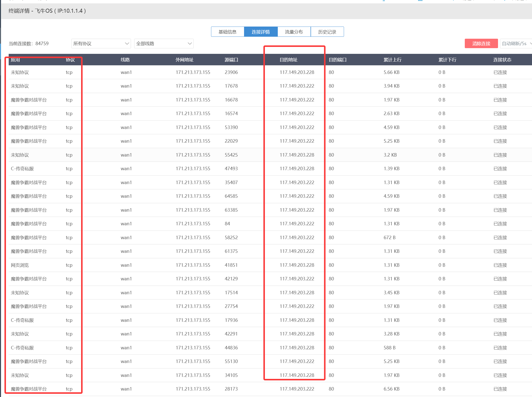
Task: Expand the 全部线路 line dropdown
Action: coord(164,44)
